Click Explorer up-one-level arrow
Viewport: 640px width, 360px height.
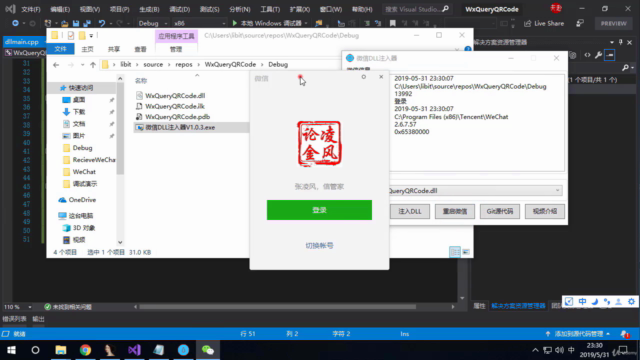tap(93, 64)
